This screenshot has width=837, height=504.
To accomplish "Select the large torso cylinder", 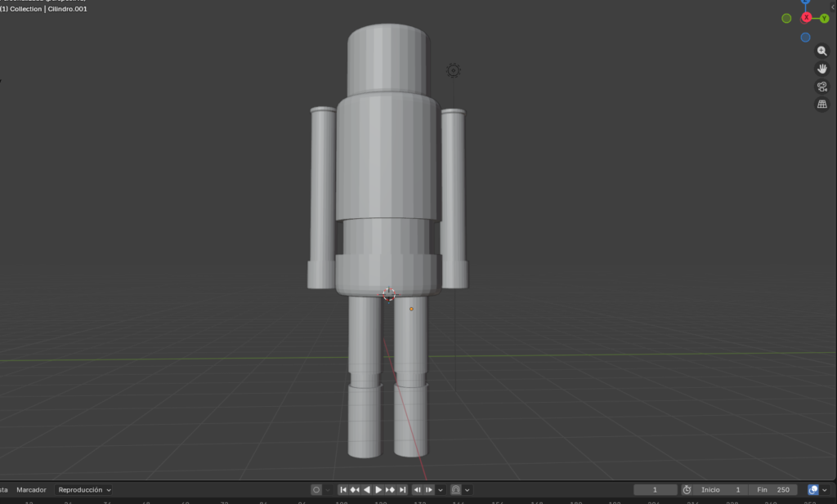I will point(387,156).
